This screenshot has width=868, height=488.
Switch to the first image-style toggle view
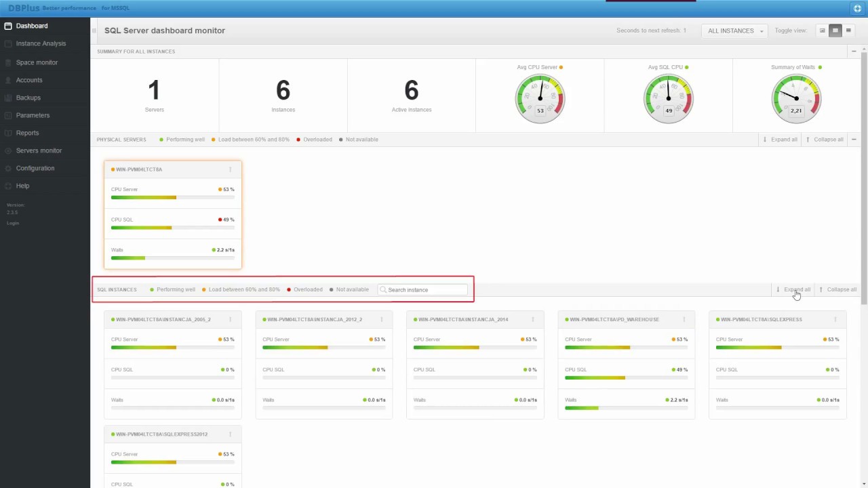click(823, 30)
